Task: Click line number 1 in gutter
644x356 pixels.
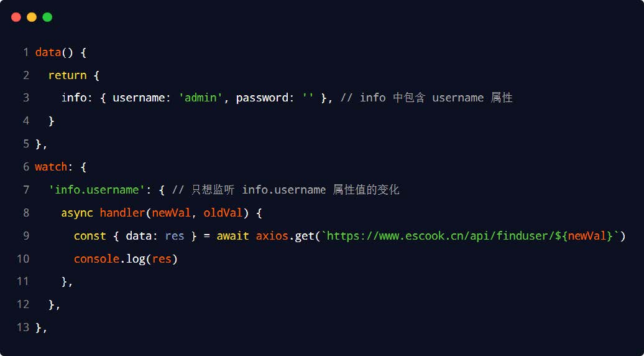Action: 26,52
